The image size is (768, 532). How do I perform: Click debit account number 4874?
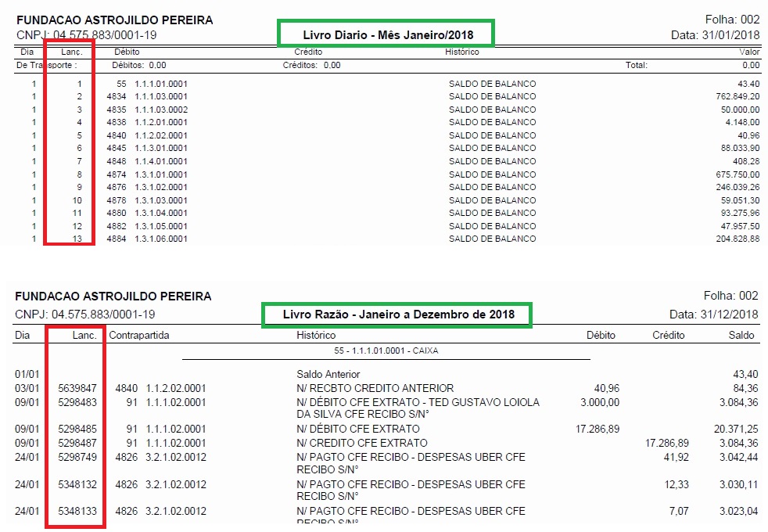(117, 174)
